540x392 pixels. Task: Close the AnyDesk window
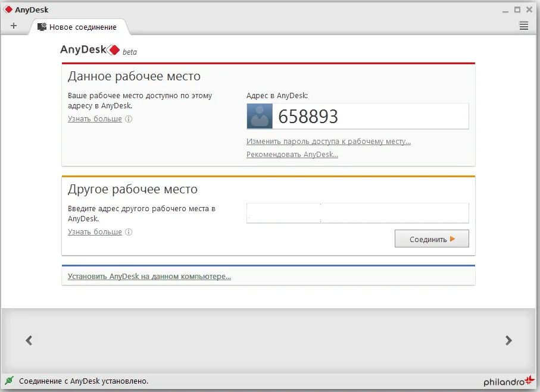tap(529, 10)
